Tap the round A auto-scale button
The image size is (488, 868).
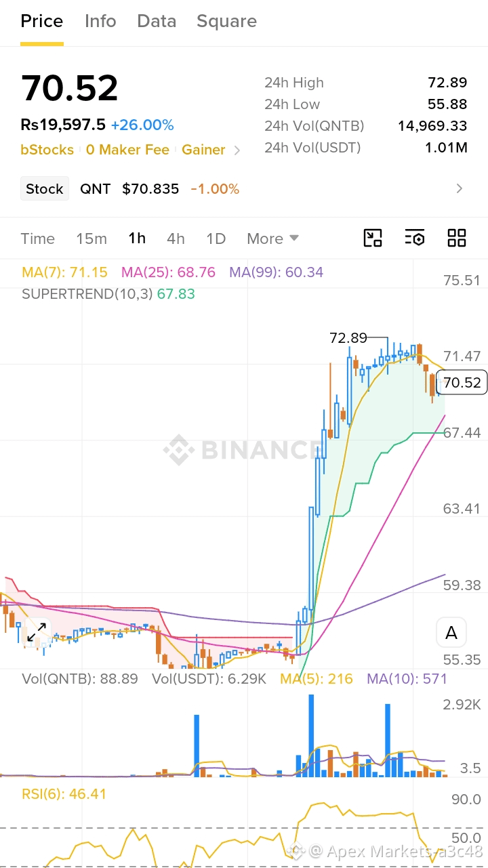click(451, 634)
